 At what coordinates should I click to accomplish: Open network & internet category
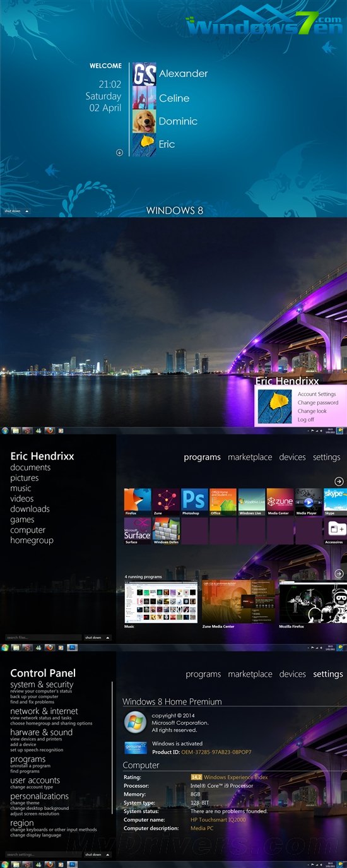(x=44, y=711)
